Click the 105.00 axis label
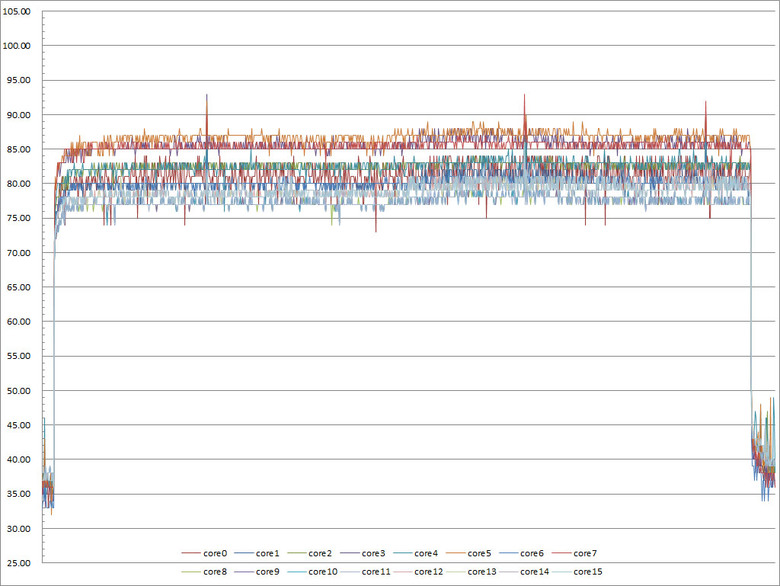Image resolution: width=780 pixels, height=586 pixels. pos(16,11)
